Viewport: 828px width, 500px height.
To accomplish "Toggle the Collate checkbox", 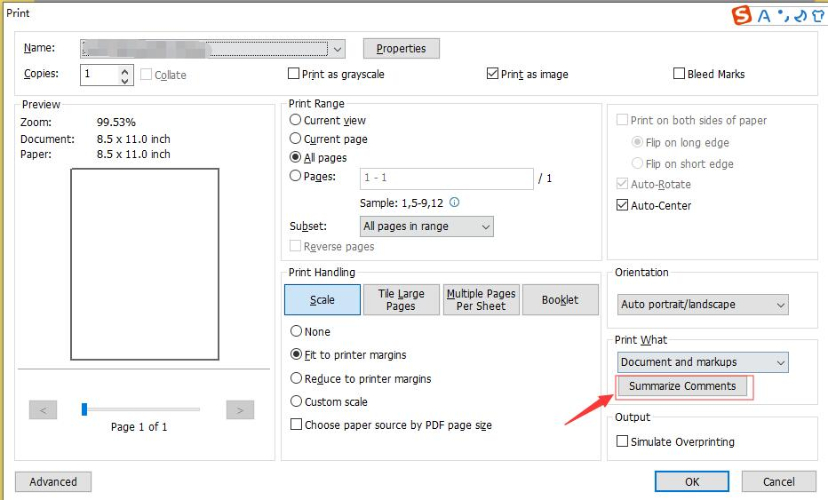I will pyautogui.click(x=146, y=74).
